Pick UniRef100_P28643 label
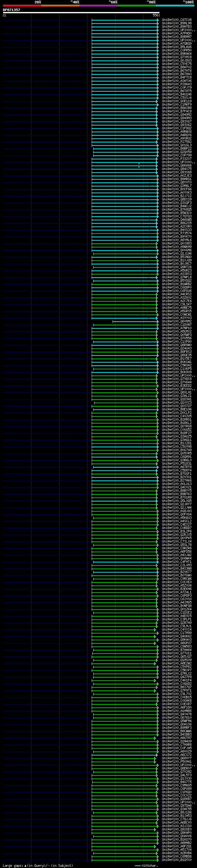 coord(176,84)
